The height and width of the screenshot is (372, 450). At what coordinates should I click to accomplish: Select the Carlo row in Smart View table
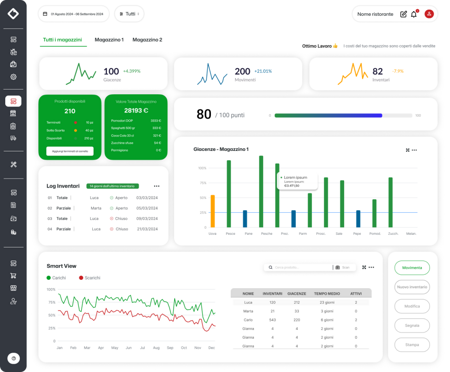click(x=301, y=320)
